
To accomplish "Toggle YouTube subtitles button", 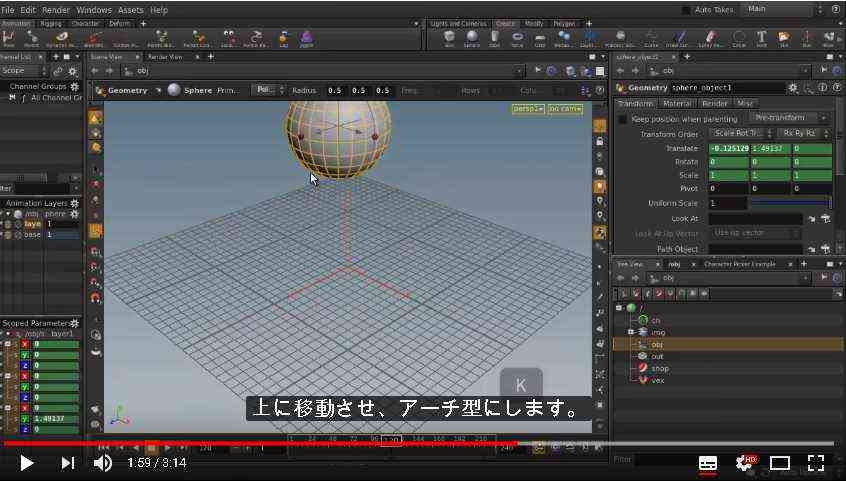I will (x=708, y=463).
